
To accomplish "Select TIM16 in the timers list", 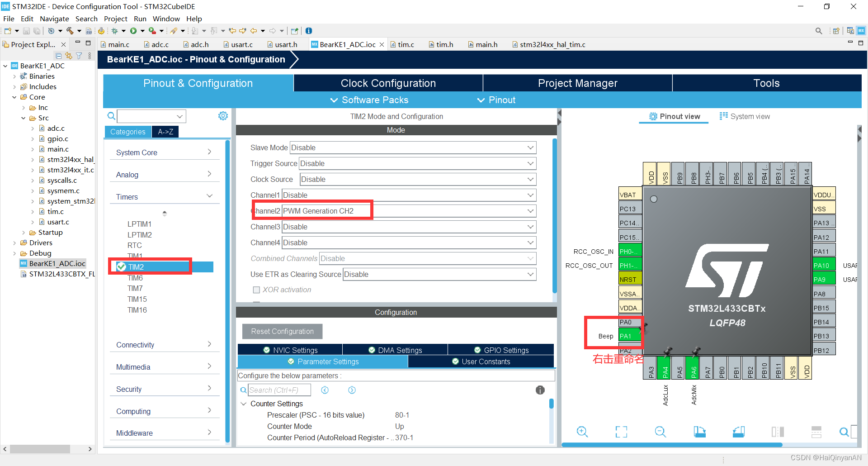I will (137, 310).
